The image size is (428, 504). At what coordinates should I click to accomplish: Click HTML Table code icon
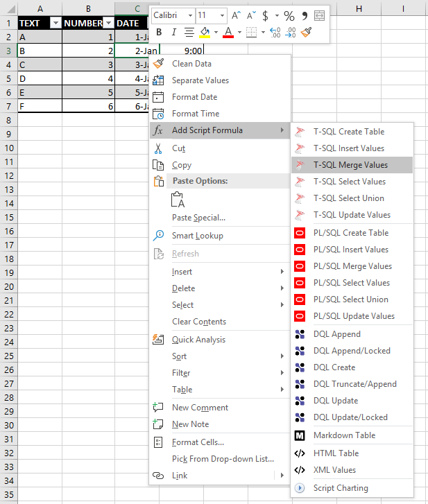coord(300,453)
